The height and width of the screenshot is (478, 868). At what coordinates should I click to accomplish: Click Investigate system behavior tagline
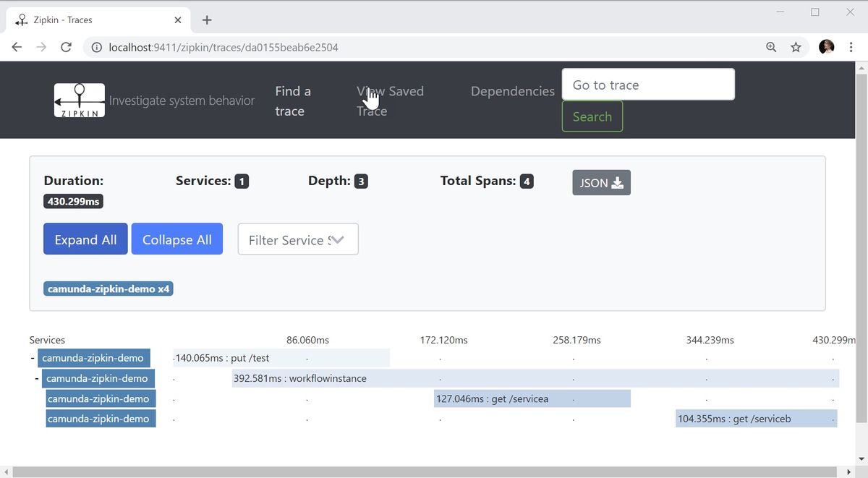(182, 101)
